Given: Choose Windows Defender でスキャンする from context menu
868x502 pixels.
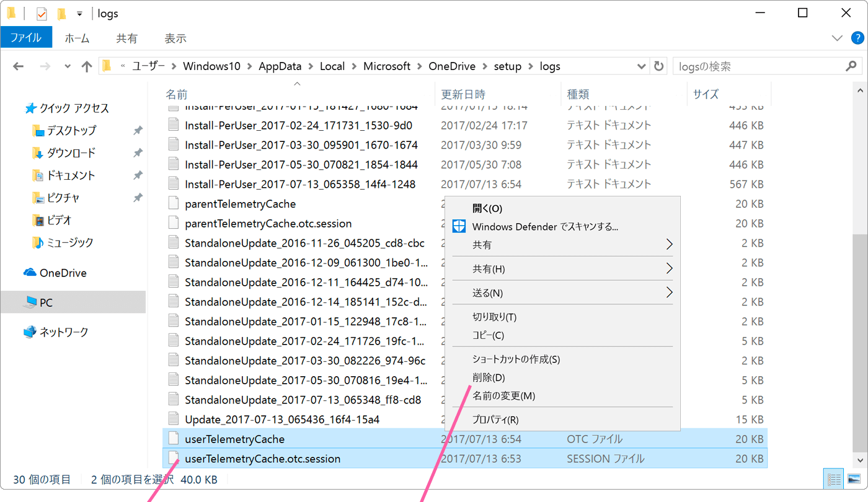Looking at the screenshot, I should [x=562, y=227].
